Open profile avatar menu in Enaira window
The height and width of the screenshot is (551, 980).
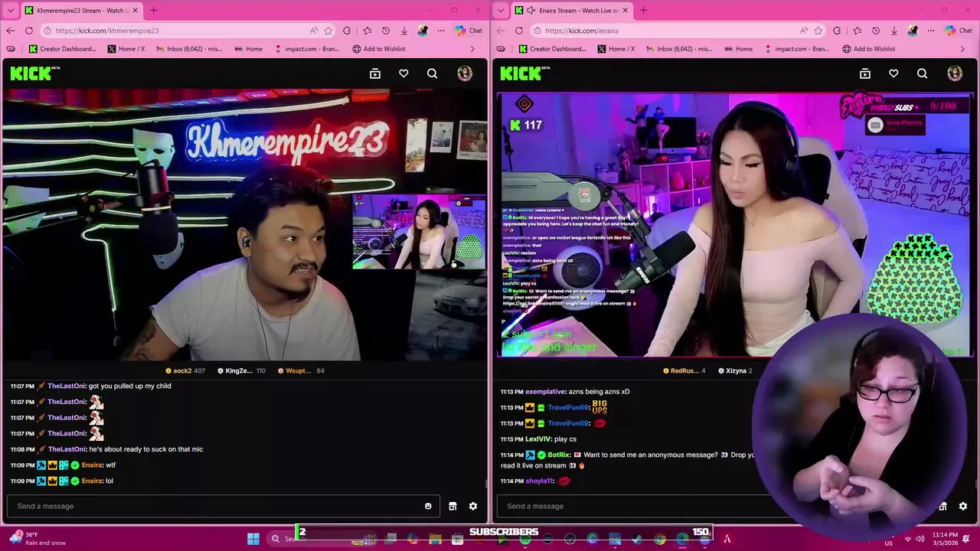tap(955, 73)
